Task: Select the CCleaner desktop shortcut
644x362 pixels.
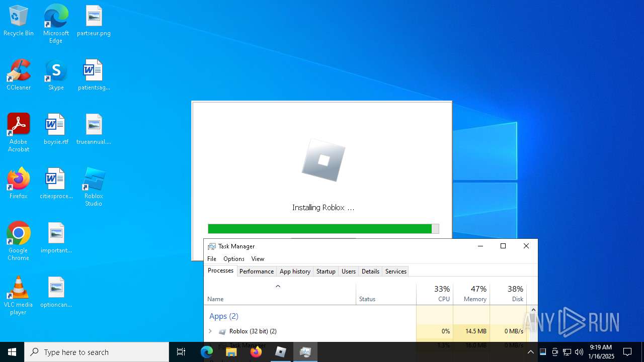Action: pos(19,75)
